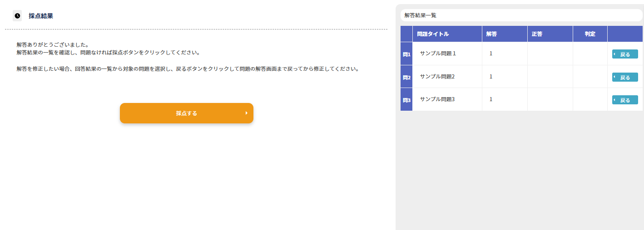644x230 pixels.
Task: Click the orange 採点する button
Action: click(187, 113)
